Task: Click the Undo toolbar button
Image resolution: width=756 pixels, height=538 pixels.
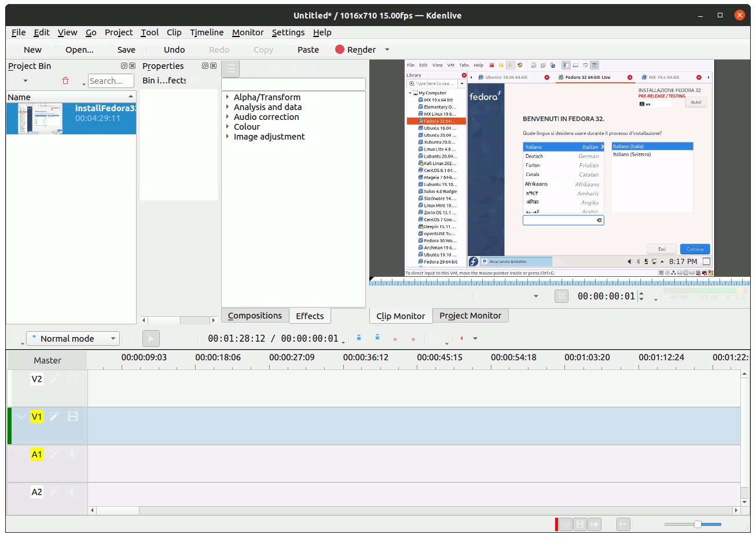Action: tap(174, 50)
